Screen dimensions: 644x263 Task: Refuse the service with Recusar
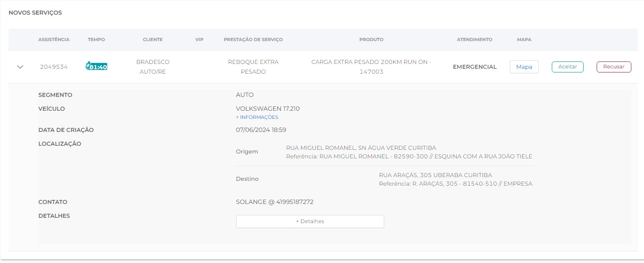click(613, 67)
